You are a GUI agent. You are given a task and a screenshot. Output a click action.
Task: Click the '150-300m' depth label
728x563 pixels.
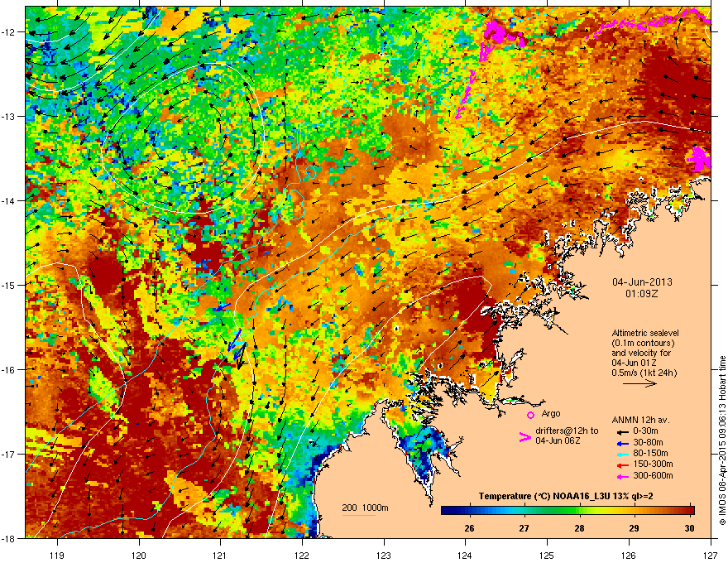tap(653, 464)
